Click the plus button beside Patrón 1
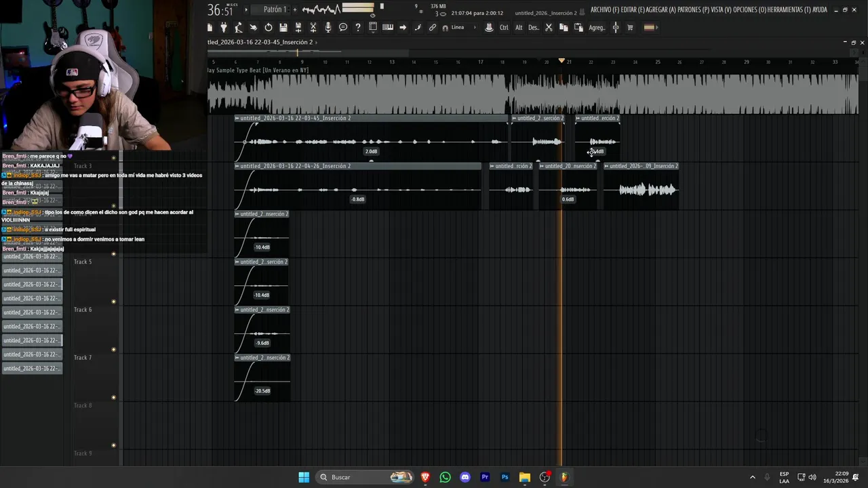This screenshot has width=868, height=488. 294,9
